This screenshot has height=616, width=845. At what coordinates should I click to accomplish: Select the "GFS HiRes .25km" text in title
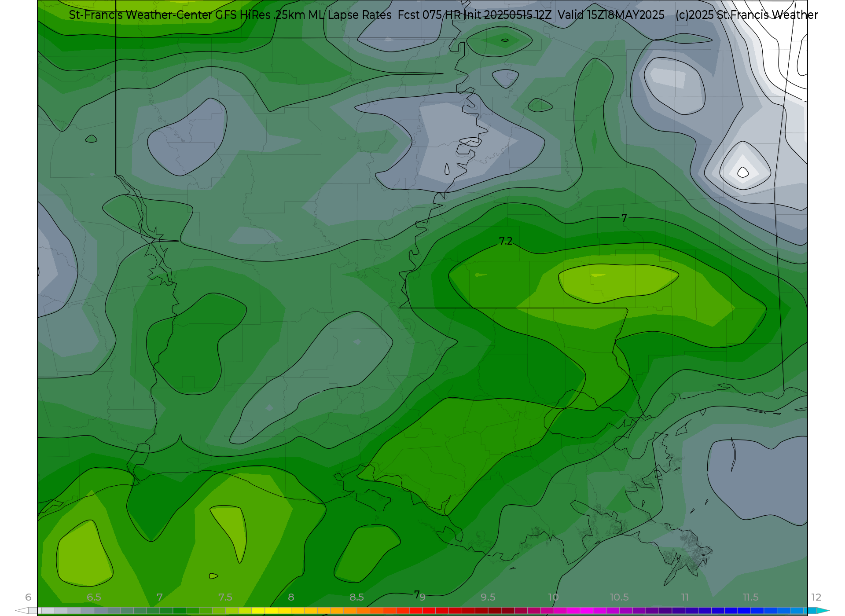pos(260,15)
